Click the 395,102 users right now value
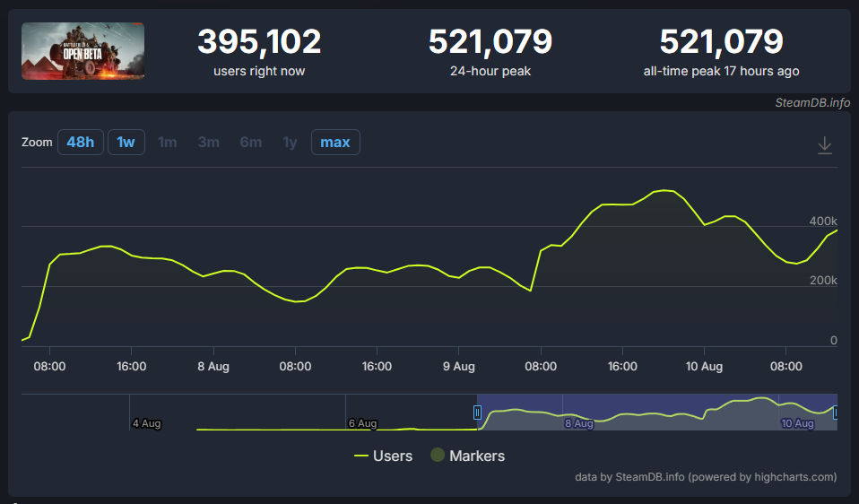The height and width of the screenshot is (504, 859). [259, 41]
